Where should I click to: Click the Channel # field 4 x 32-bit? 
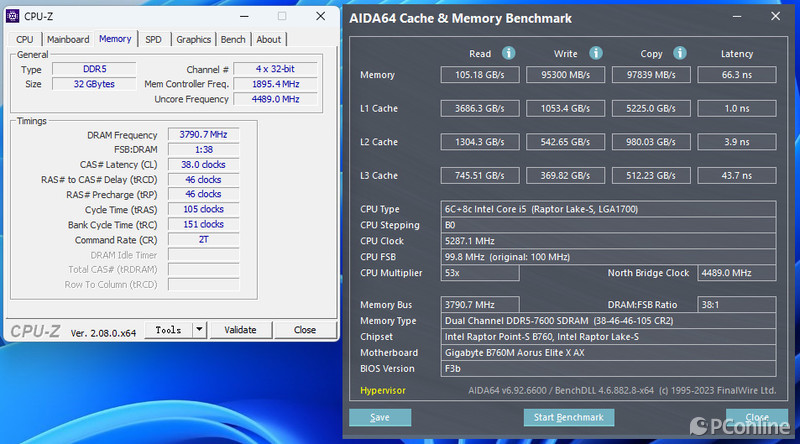tap(276, 69)
